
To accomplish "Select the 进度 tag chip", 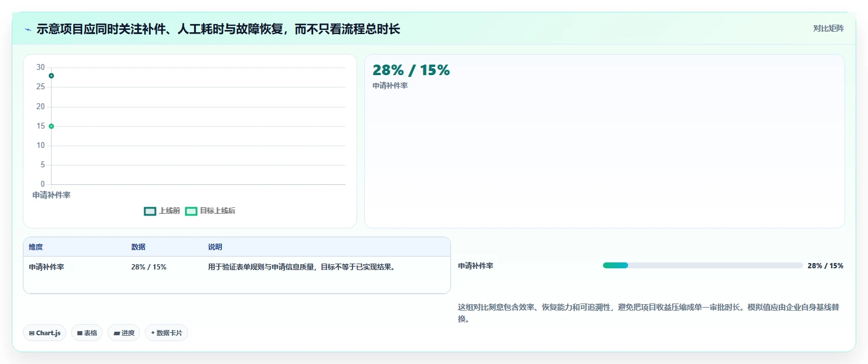I will tap(124, 333).
